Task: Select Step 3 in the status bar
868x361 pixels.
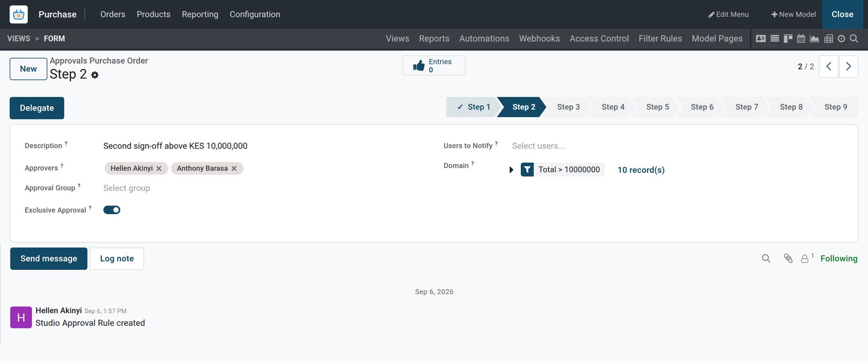Action: click(568, 107)
